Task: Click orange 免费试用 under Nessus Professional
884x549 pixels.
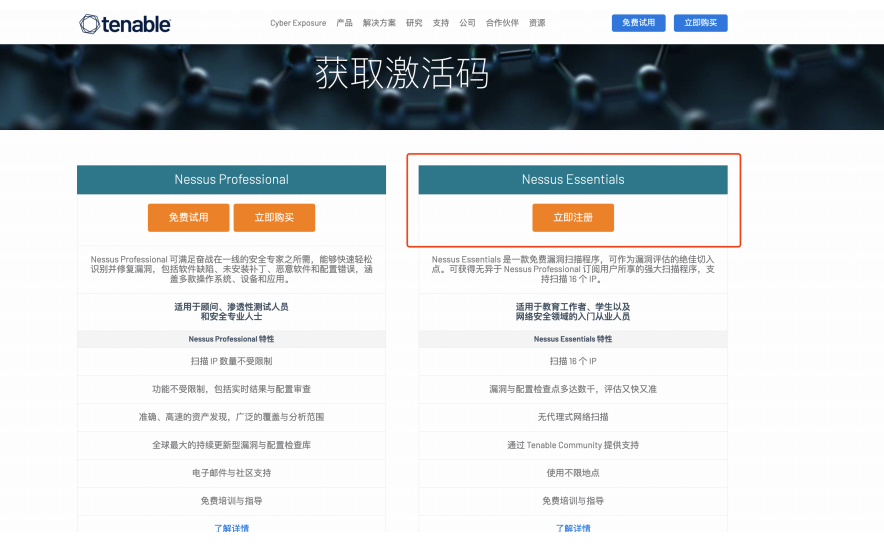Action: tap(188, 218)
